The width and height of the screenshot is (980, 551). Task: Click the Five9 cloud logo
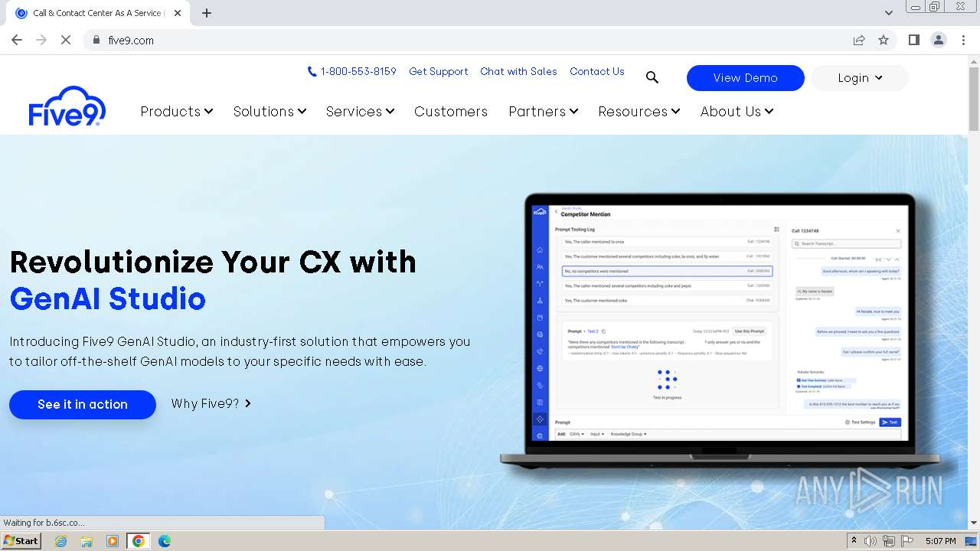pyautogui.click(x=67, y=106)
